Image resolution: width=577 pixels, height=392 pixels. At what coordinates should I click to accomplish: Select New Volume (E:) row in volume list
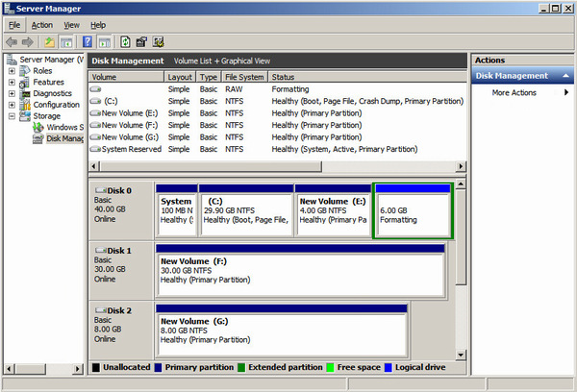277,113
